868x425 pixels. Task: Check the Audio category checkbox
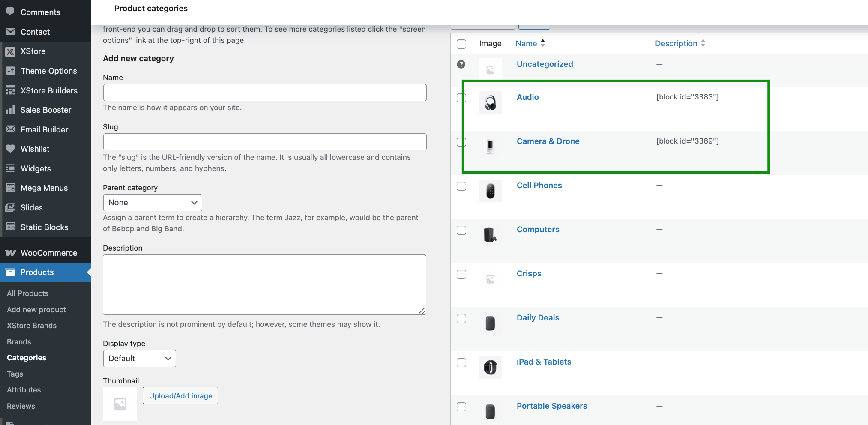pyautogui.click(x=461, y=98)
